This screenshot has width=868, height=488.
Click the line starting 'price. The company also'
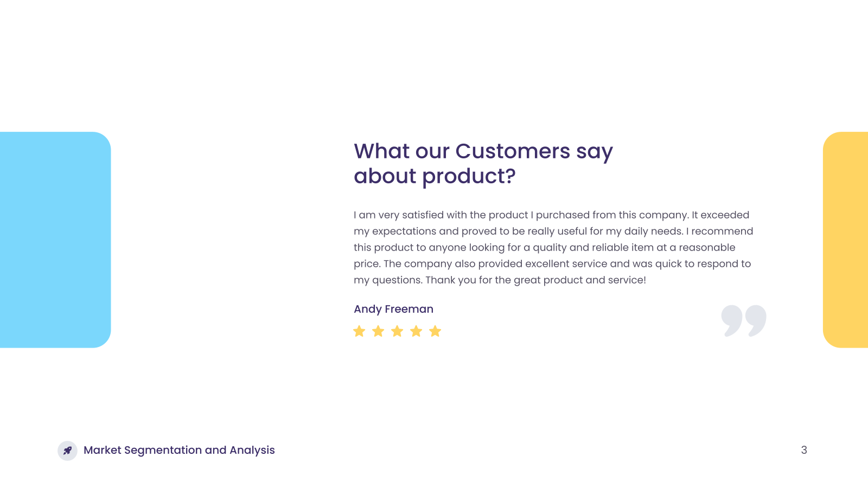552,264
